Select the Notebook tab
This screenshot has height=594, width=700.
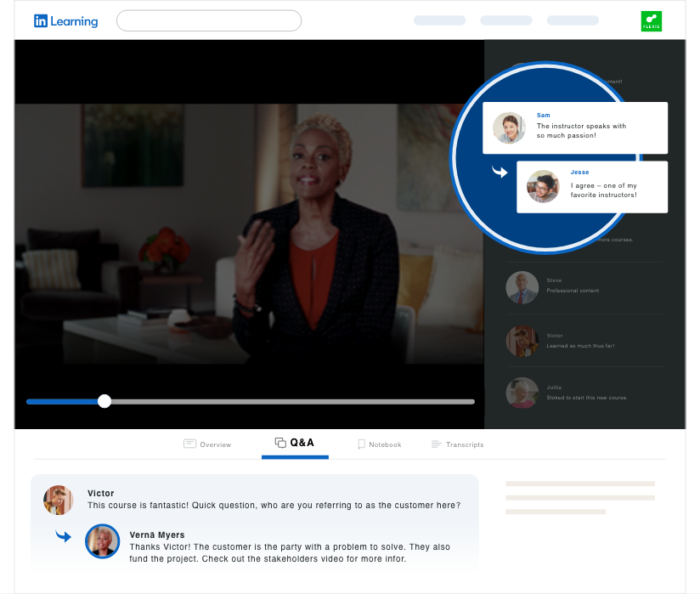(379, 444)
